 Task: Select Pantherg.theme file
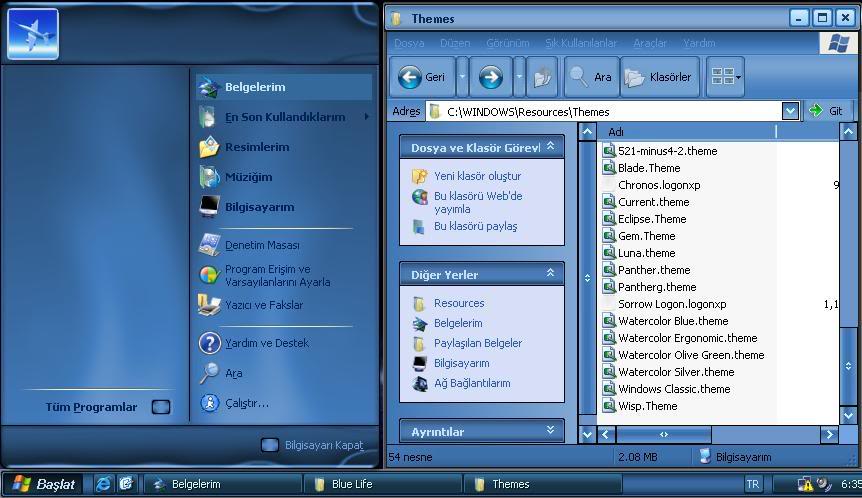pyautogui.click(x=649, y=287)
